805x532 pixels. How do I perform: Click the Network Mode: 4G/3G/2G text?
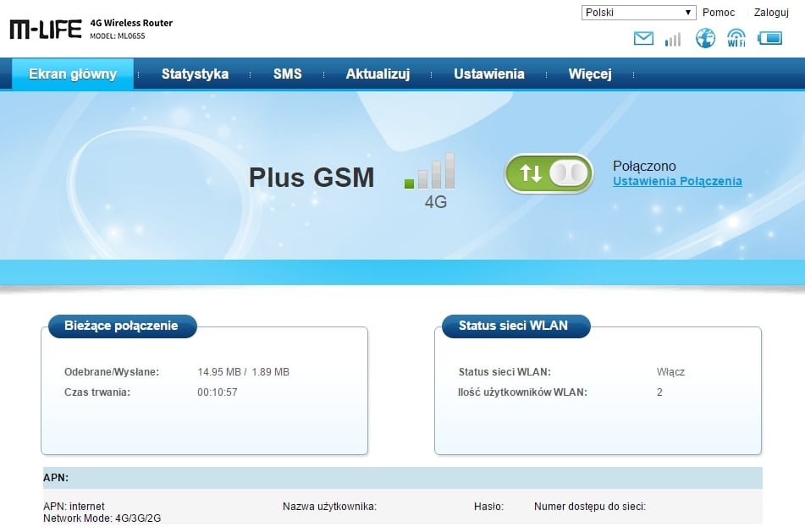102,518
